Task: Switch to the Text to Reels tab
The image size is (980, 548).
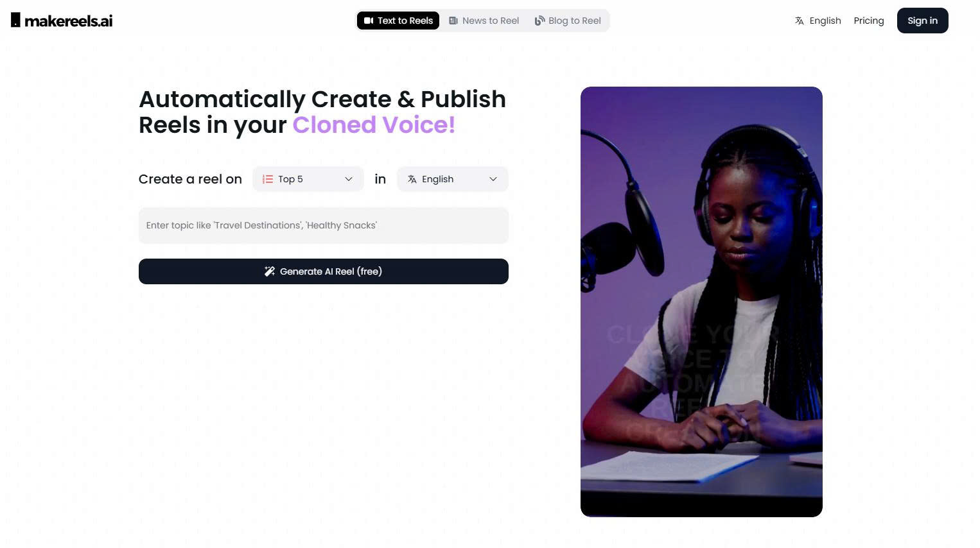Action: click(398, 21)
